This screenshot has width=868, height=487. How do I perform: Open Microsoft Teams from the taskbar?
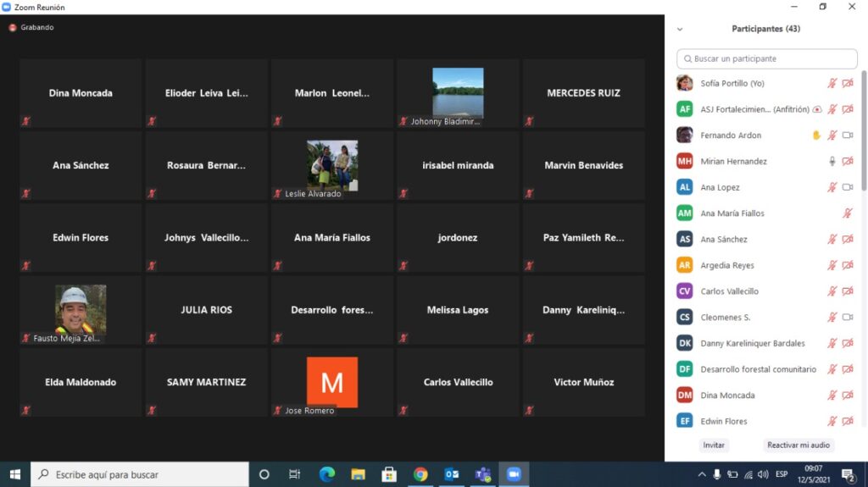click(x=482, y=474)
